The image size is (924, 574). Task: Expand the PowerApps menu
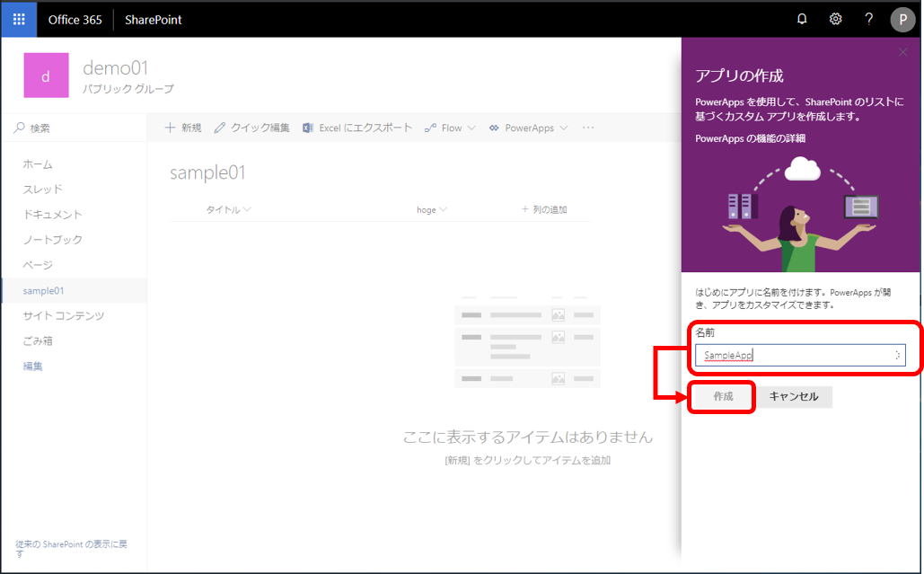(x=528, y=128)
